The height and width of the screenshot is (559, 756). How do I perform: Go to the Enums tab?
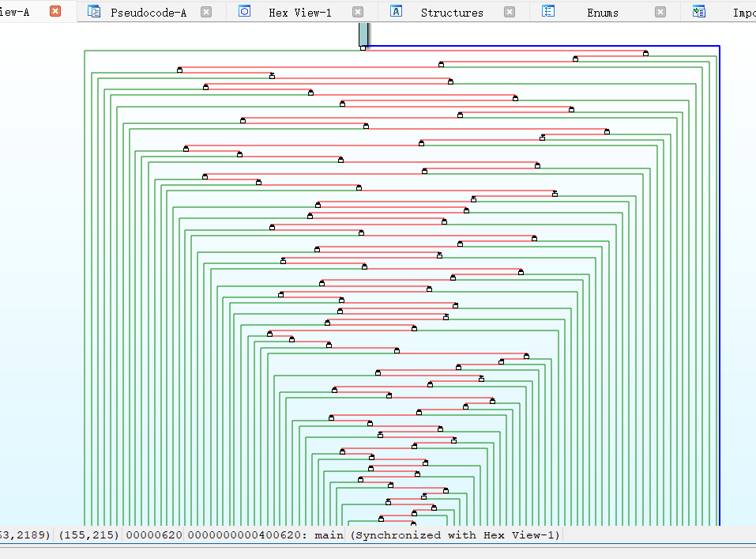(603, 13)
